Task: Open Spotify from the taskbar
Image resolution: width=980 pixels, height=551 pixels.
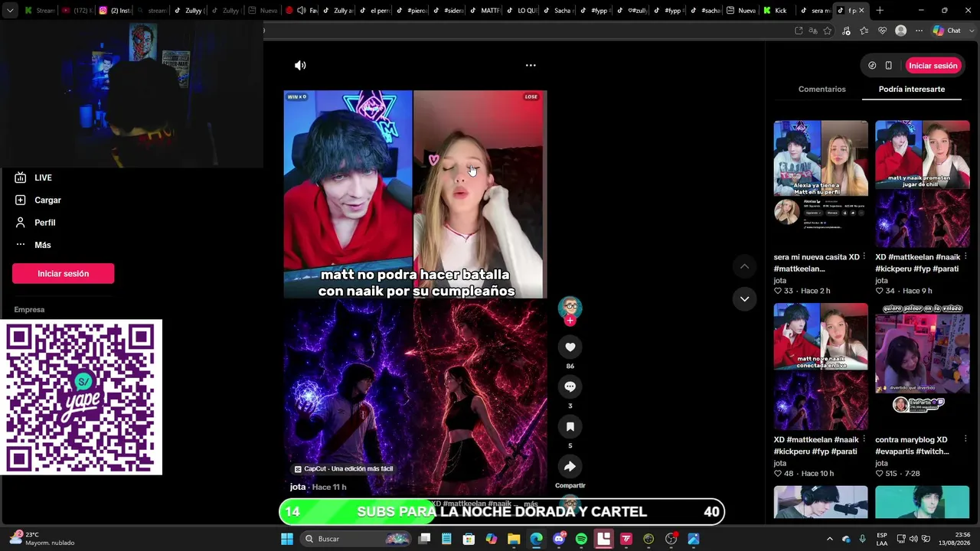Action: click(x=581, y=539)
